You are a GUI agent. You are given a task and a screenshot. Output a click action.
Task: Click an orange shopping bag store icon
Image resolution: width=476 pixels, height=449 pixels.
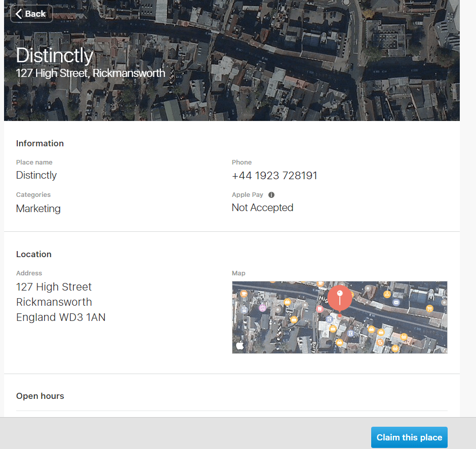287,302
